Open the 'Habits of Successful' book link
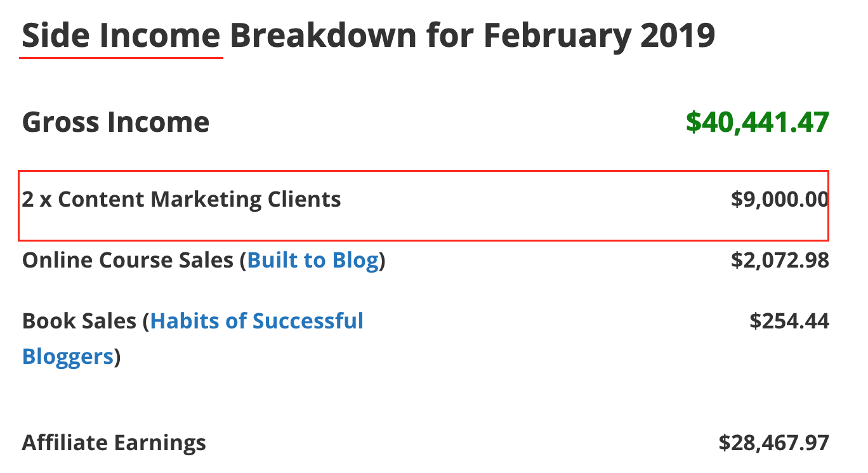The width and height of the screenshot is (868, 473). tap(257, 321)
